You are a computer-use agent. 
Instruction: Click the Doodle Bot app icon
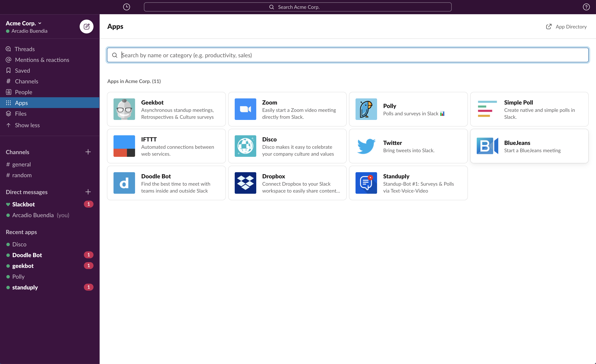pos(124,183)
